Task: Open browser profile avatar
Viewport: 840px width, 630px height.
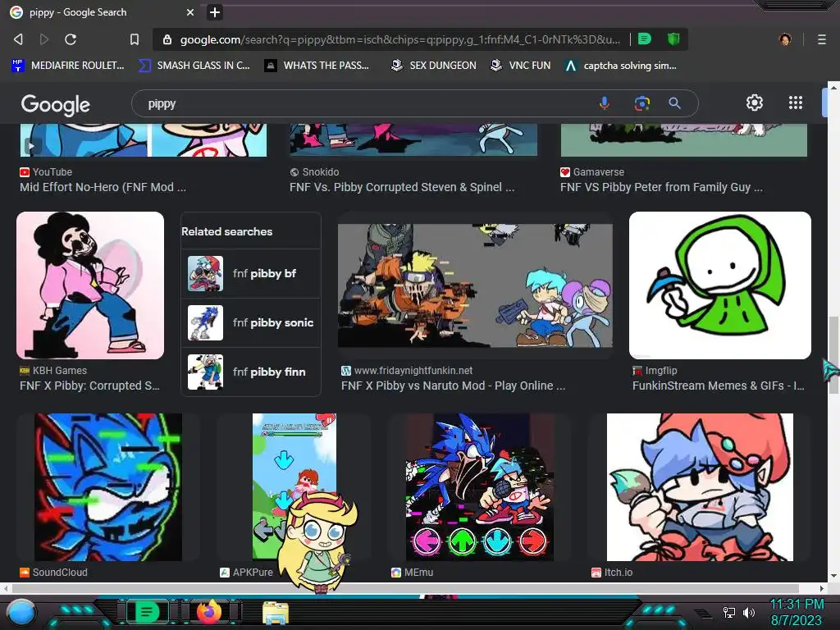Action: [x=785, y=39]
